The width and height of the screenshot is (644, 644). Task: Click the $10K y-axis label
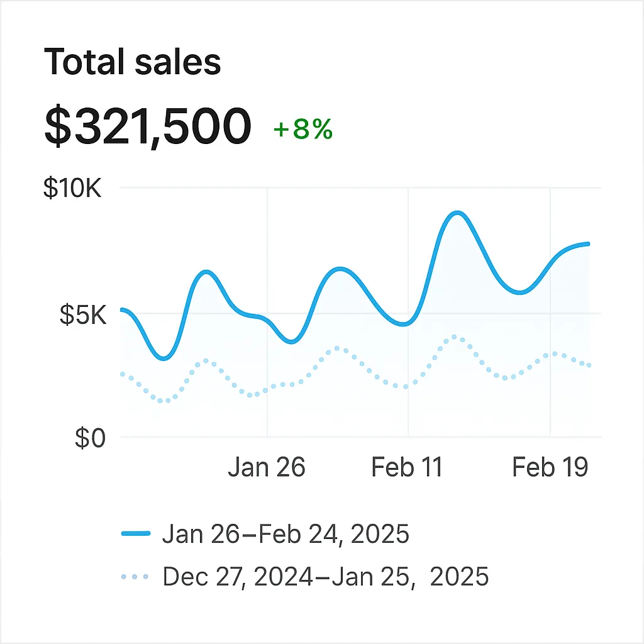coord(73,188)
